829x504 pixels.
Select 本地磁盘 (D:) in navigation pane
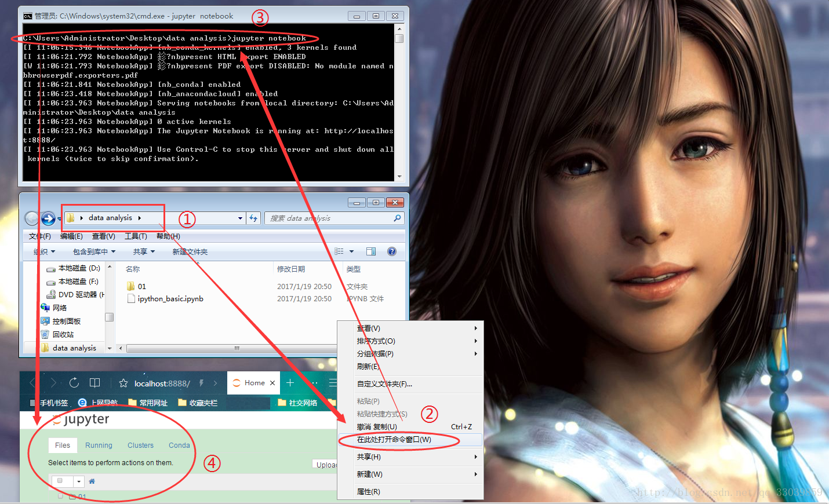coord(74,268)
